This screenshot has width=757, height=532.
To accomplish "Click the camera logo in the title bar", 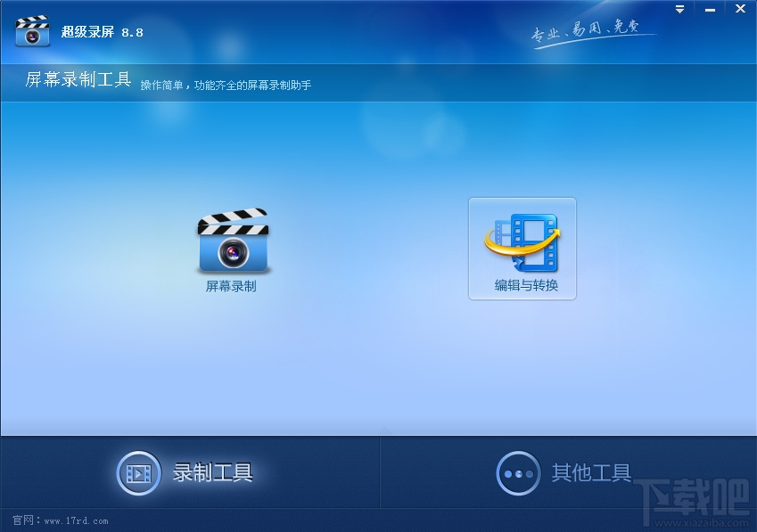I will click(x=32, y=32).
